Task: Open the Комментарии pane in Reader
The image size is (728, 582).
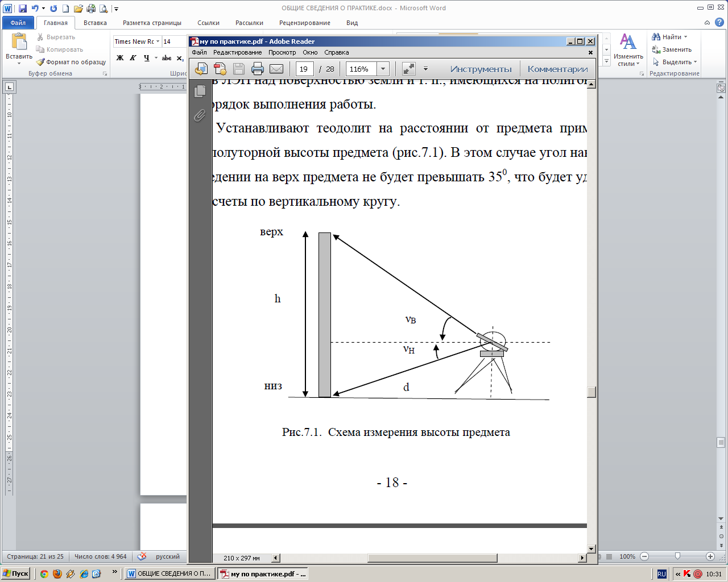Action: 557,69
